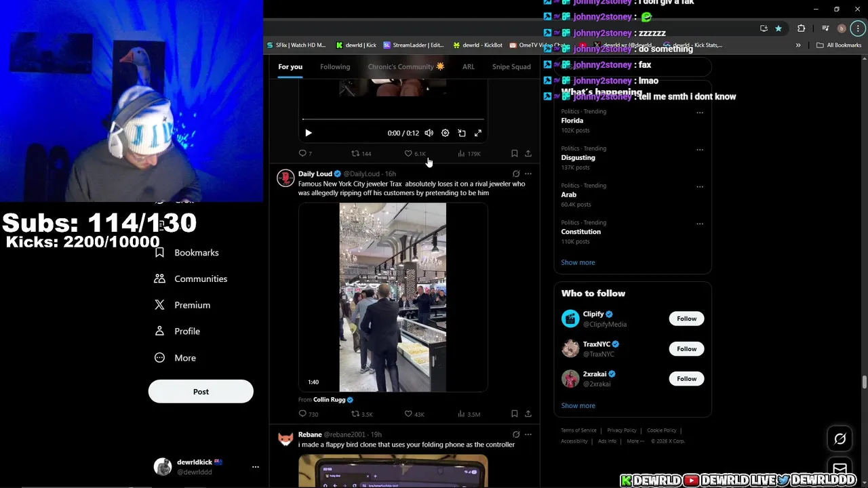Play the video in the top post
Viewport: 868px width, 488px height.
[308, 133]
